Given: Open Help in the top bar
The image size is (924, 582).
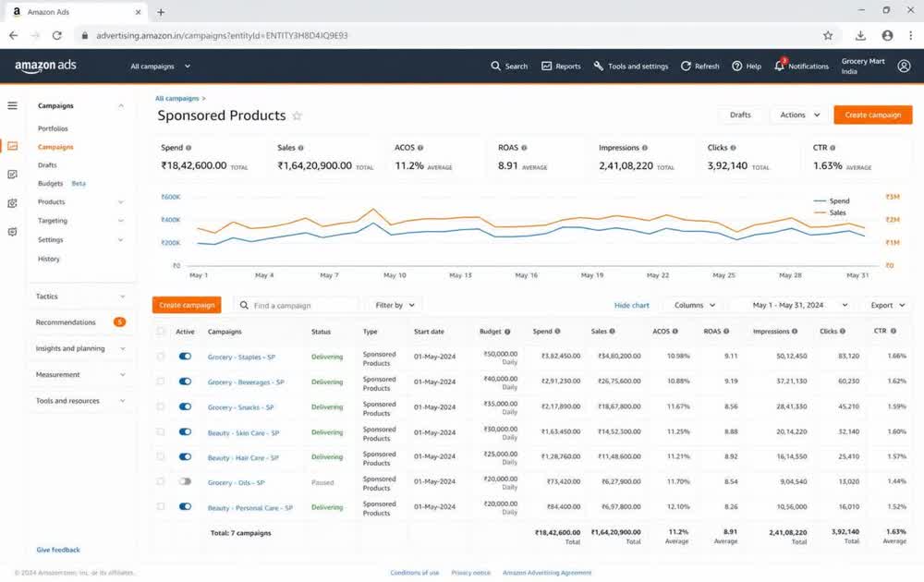Looking at the screenshot, I should click(747, 66).
